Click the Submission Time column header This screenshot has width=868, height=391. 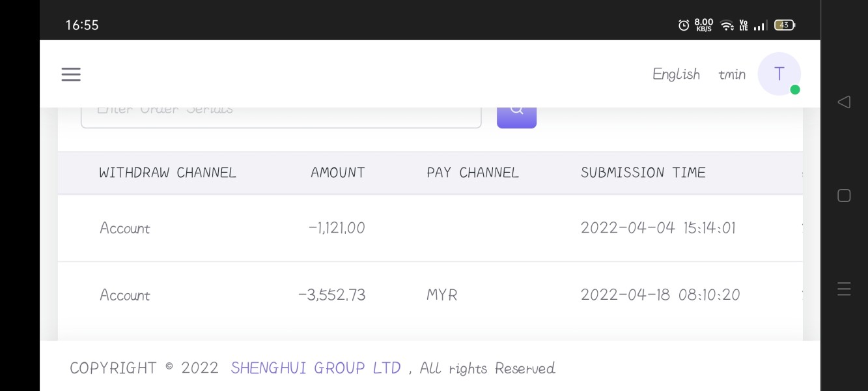coord(643,173)
